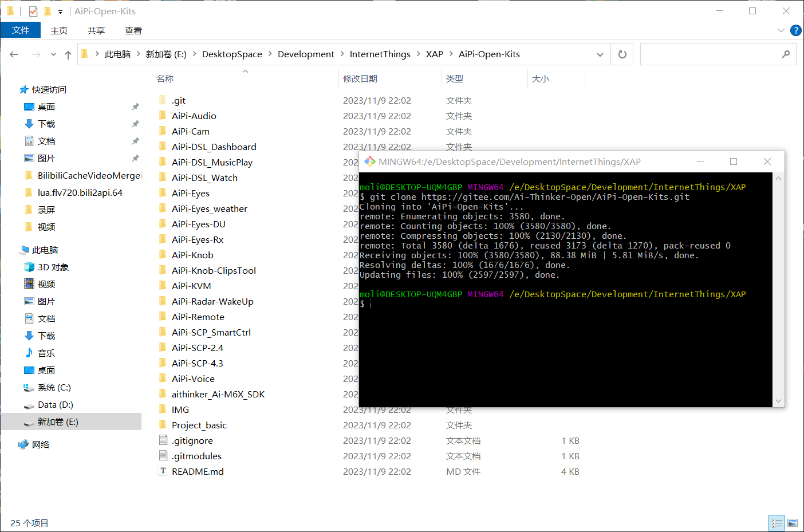Select pinned 下载 under quick access
The image size is (804, 532).
[46, 124]
